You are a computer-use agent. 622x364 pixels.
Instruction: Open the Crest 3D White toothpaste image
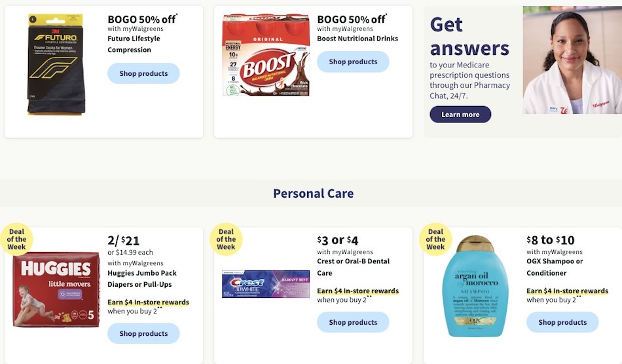tap(266, 284)
